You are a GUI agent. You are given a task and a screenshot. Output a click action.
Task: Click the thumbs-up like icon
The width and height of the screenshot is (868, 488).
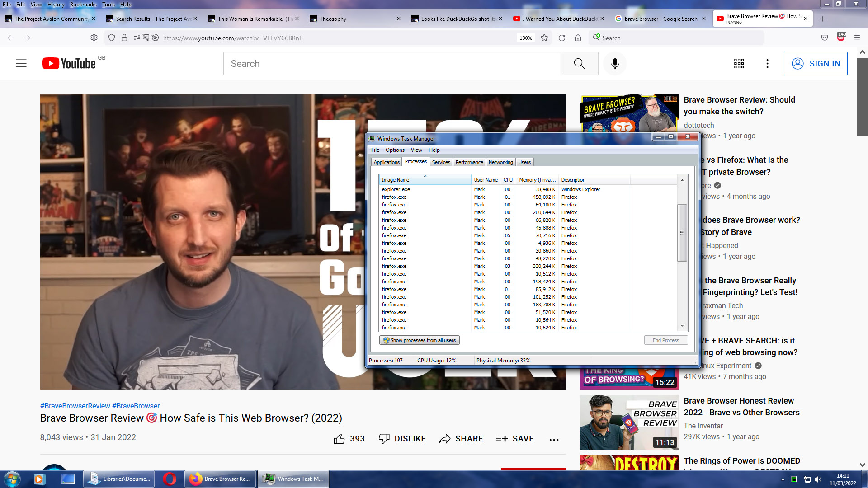339,439
